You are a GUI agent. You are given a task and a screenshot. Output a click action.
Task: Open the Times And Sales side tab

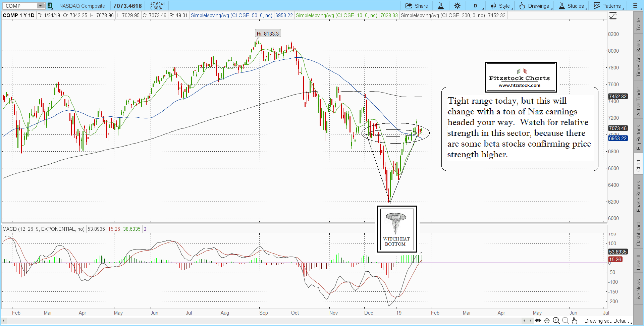(639, 58)
